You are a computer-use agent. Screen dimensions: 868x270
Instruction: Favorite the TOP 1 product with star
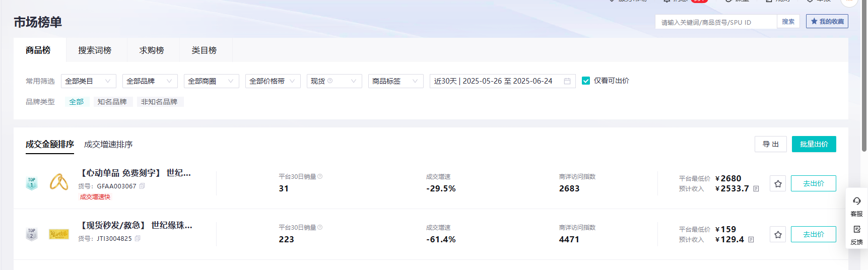click(778, 184)
